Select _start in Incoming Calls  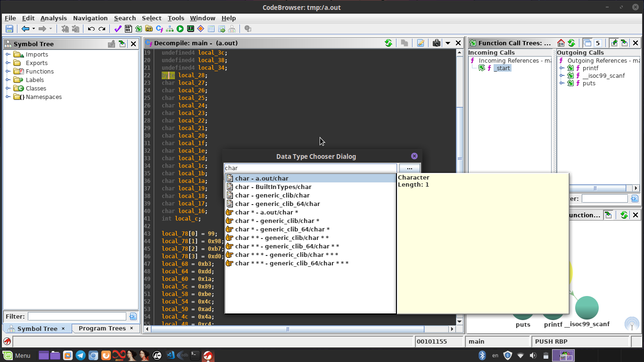pos(503,68)
